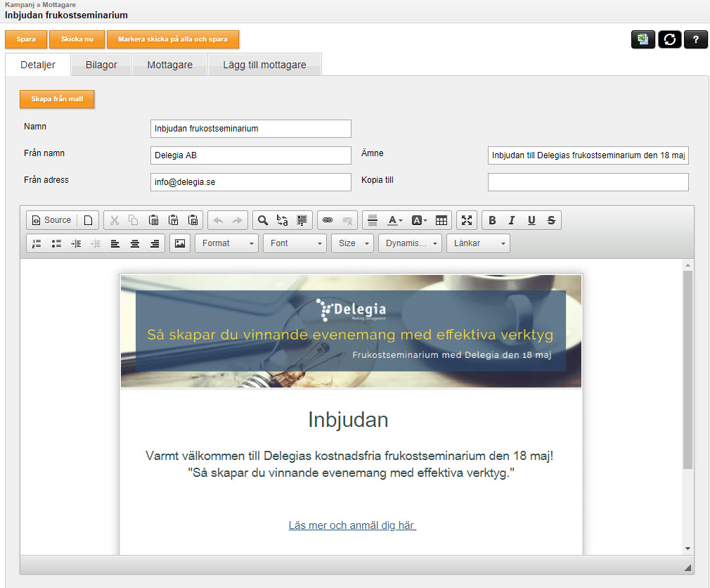This screenshot has height=588, width=710.
Task: Click Markera skicka på alla och spara
Action: click(173, 39)
